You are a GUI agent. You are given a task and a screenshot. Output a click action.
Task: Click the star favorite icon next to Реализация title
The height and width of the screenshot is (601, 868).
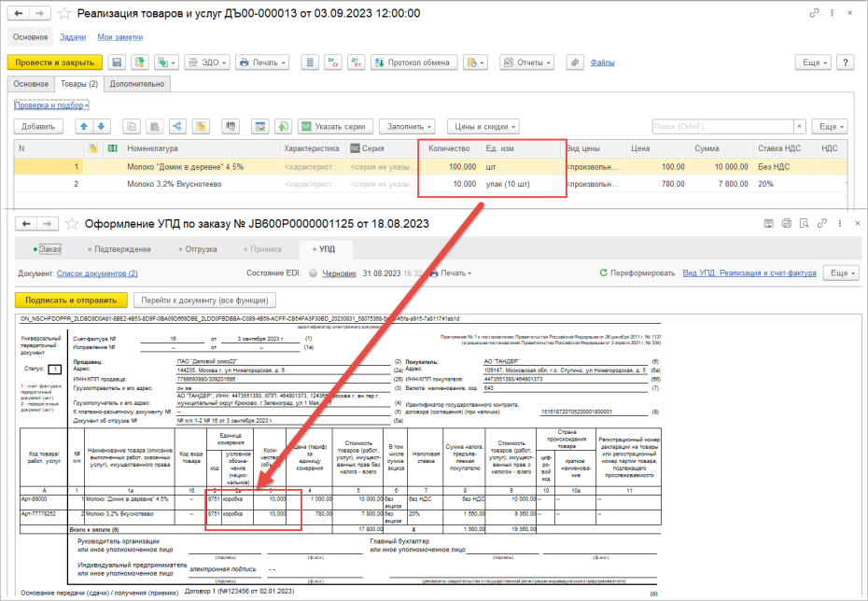64,13
